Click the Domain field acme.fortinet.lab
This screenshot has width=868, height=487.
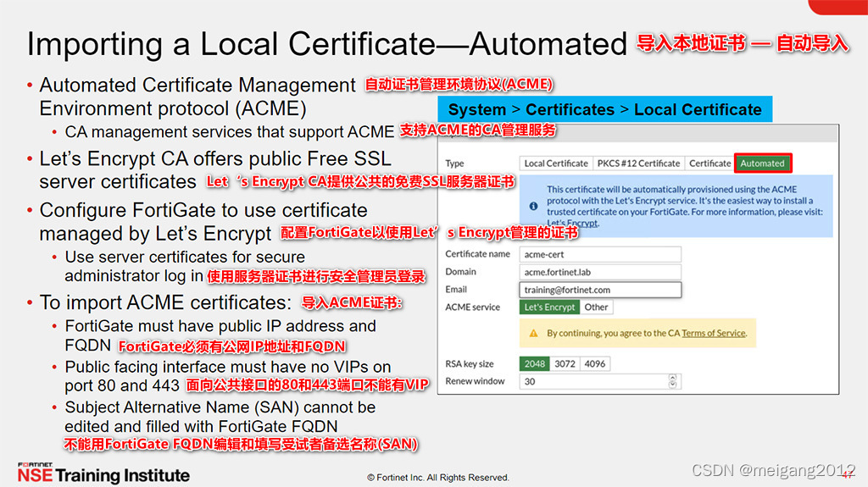[x=600, y=272]
